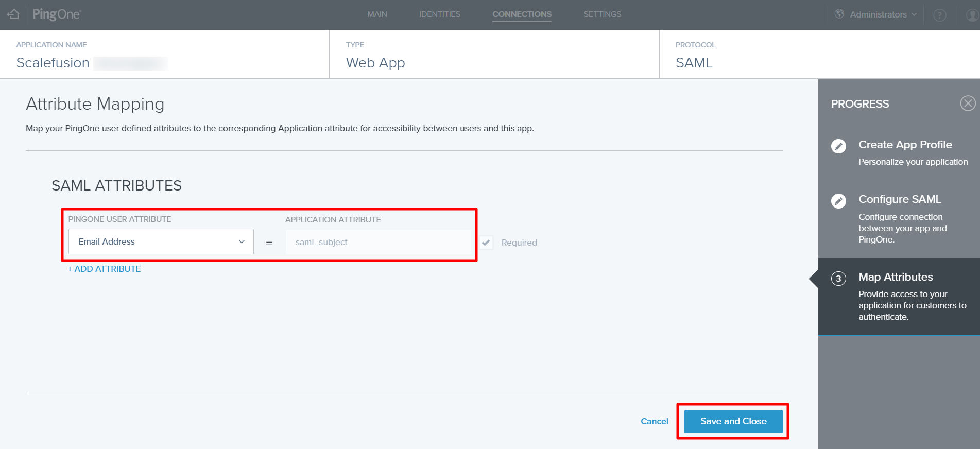The image size is (980, 449).
Task: Click the saml_subject application attribute field
Action: pyautogui.click(x=379, y=242)
